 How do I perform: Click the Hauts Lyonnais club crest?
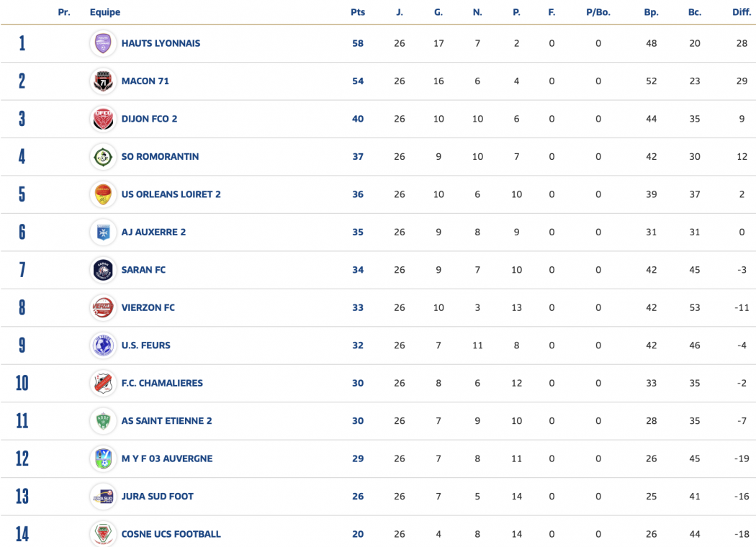click(103, 43)
